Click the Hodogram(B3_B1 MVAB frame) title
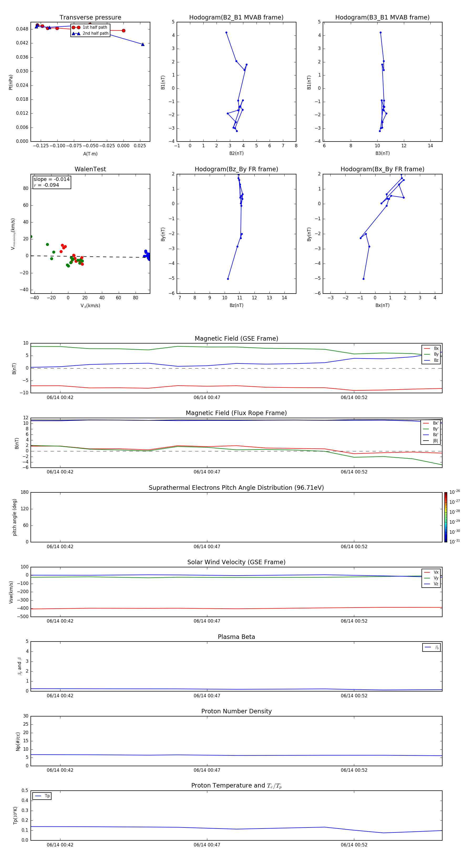 click(x=382, y=17)
